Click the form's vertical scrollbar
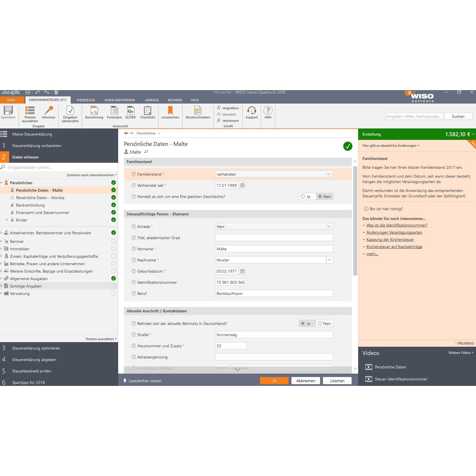Screen dimensions: 476x476 pyautogui.click(x=355, y=221)
